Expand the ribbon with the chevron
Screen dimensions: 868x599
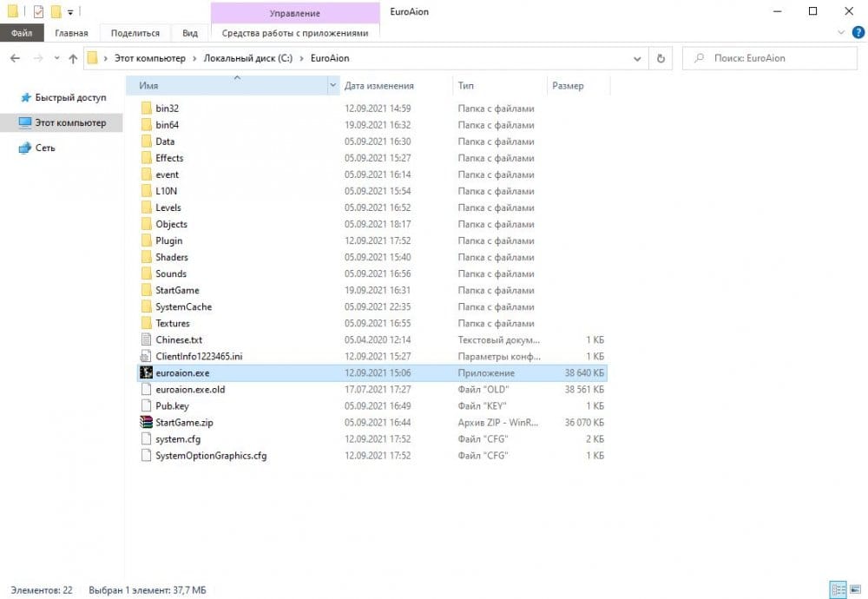[x=841, y=33]
